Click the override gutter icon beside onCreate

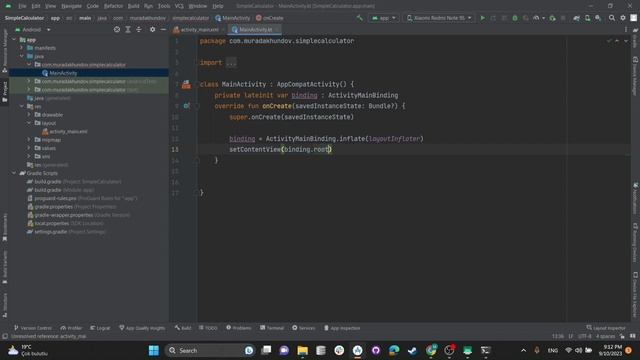(x=186, y=106)
